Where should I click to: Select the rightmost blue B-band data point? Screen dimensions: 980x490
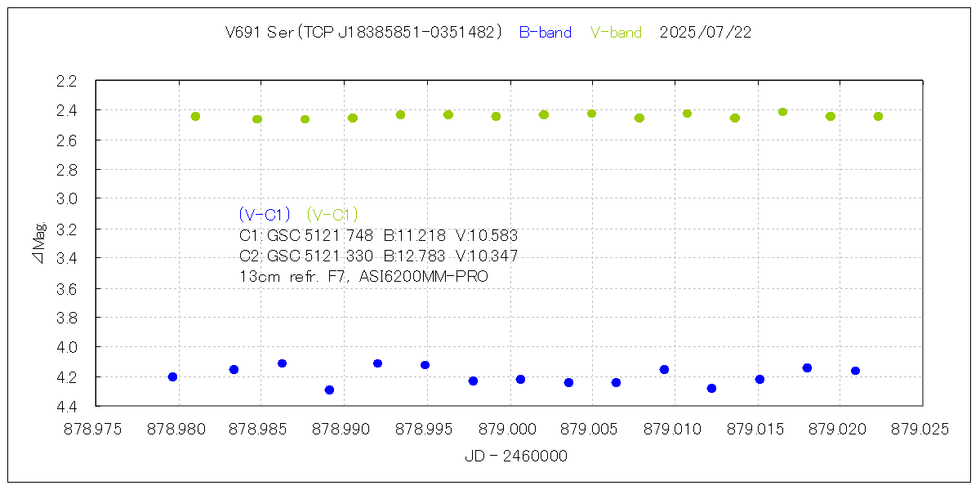click(x=855, y=371)
